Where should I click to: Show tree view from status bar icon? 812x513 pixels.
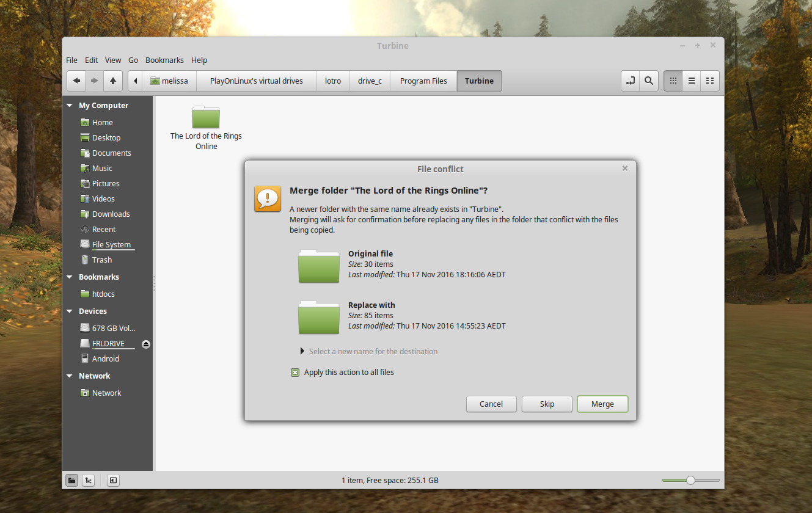point(89,480)
